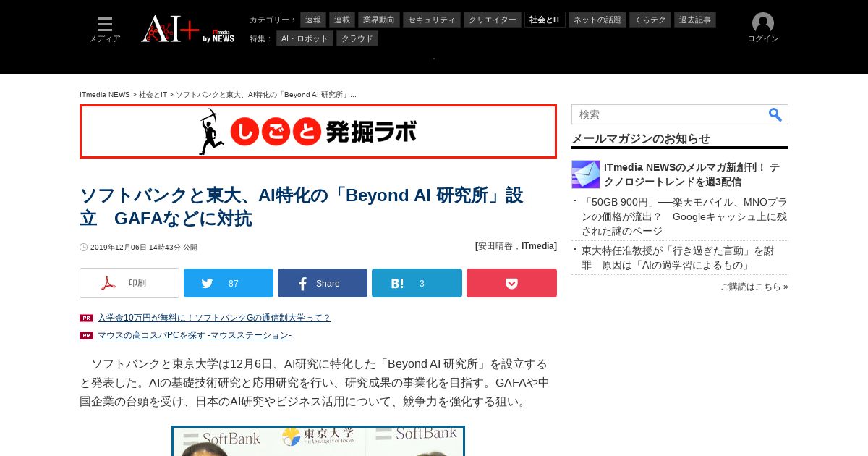Open the AI・ロボット feature
This screenshot has height=456, width=868.
pyautogui.click(x=305, y=38)
